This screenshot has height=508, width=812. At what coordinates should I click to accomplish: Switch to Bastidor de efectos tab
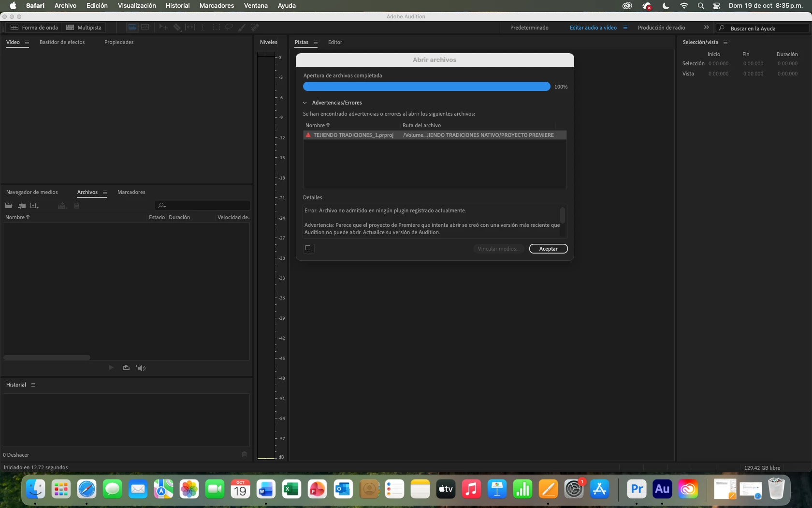click(x=62, y=42)
